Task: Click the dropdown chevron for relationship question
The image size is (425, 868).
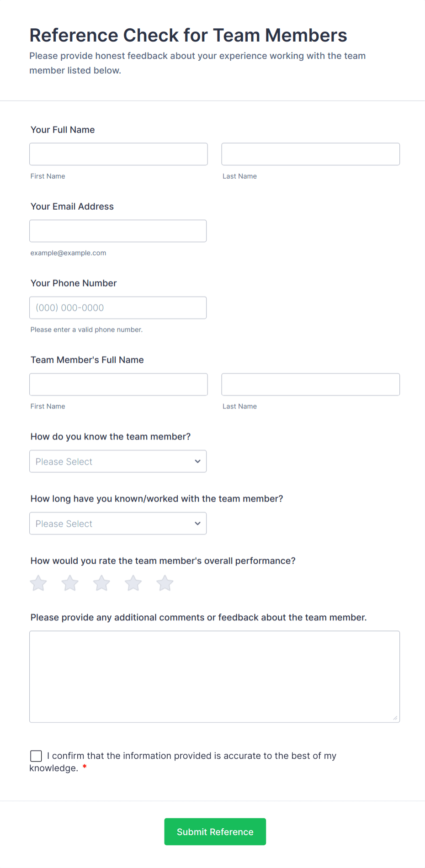Action: click(197, 461)
